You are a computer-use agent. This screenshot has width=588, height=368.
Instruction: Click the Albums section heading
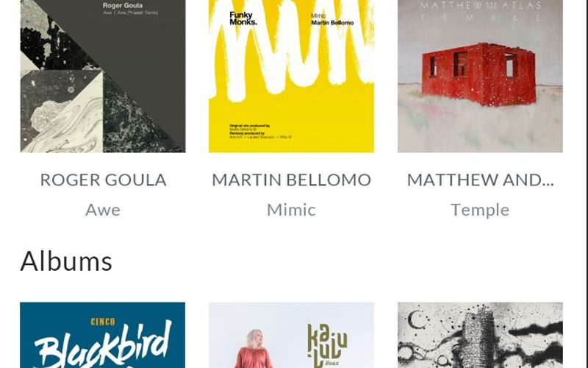pos(66,261)
